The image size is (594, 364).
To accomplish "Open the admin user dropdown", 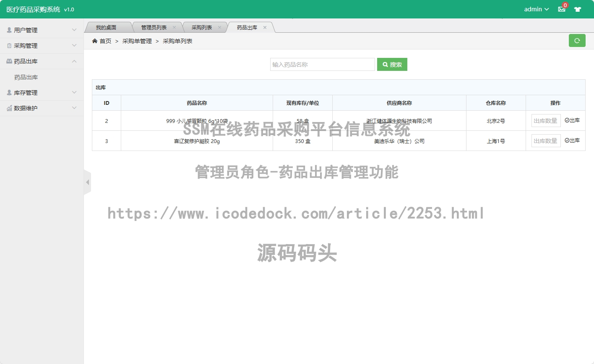I will [537, 9].
